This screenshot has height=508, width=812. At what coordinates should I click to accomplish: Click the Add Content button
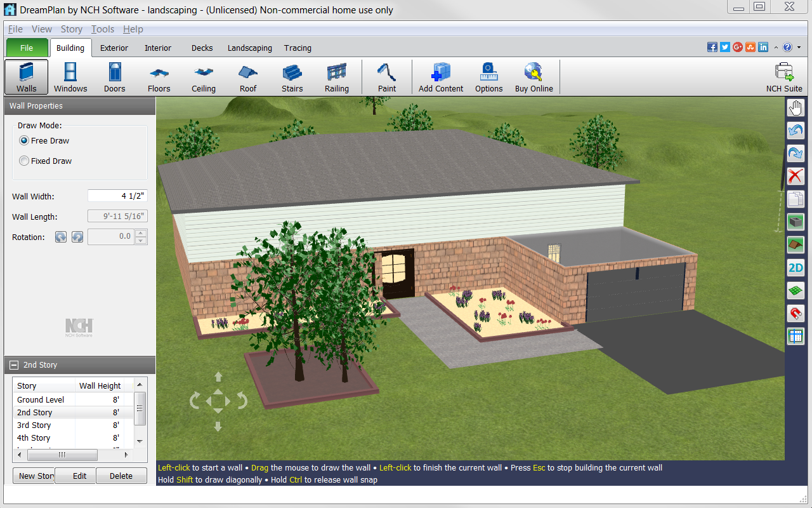pos(441,77)
